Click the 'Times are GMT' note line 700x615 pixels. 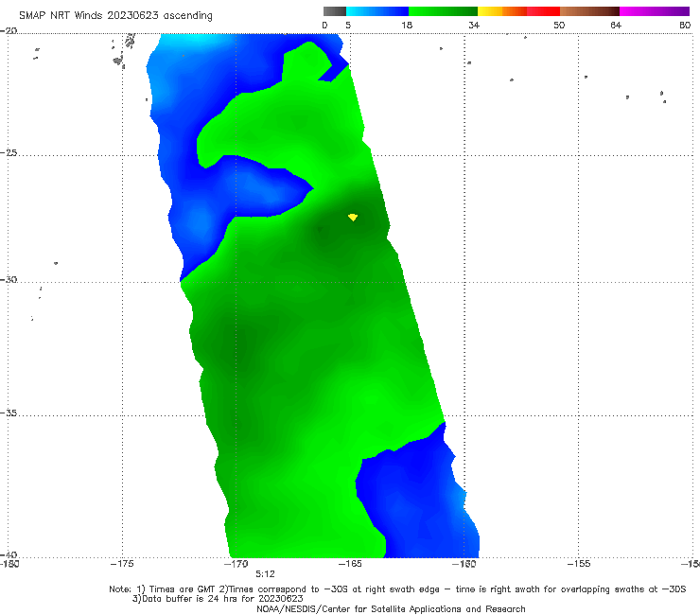(x=397, y=589)
